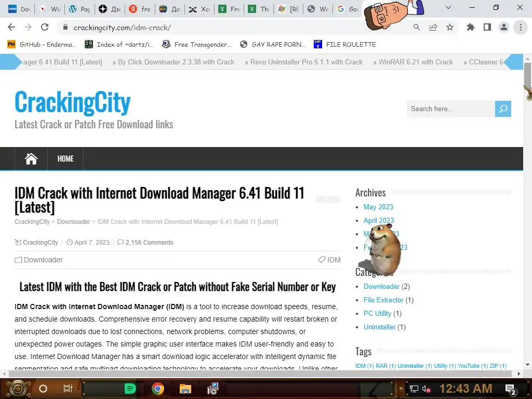
Task: Open the Index of ~dartz bookmark
Action: (119, 45)
